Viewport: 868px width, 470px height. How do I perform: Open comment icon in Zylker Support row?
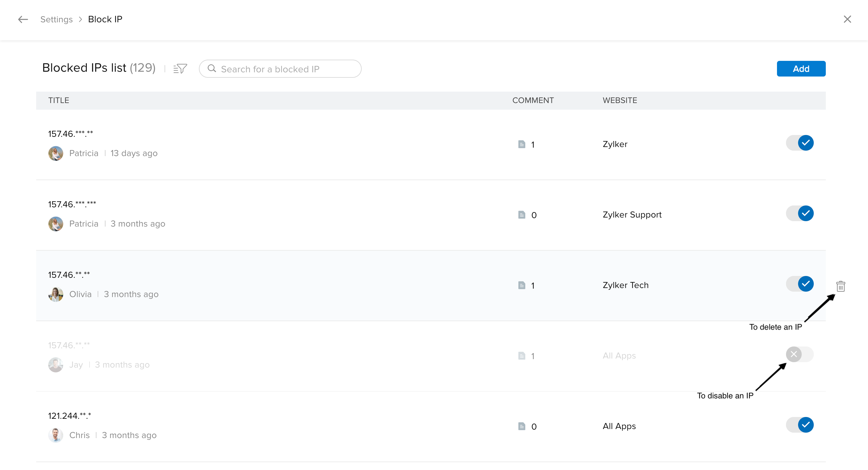(522, 215)
